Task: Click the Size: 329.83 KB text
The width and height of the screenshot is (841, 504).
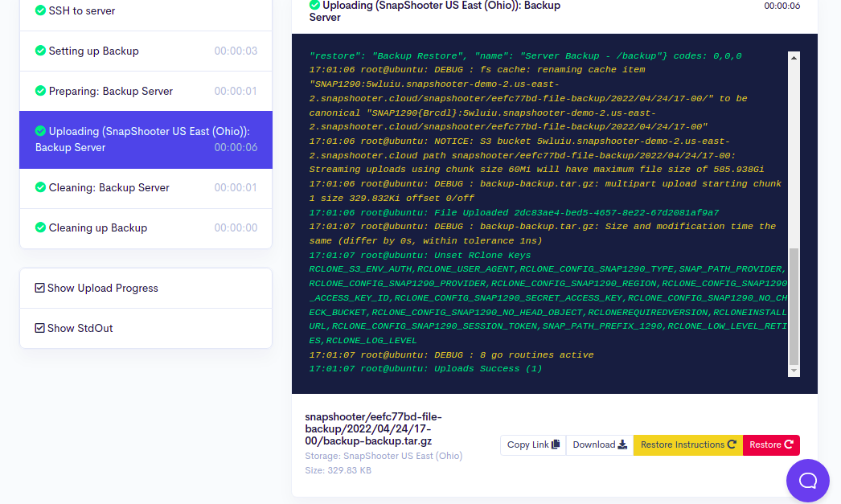Action: point(338,470)
